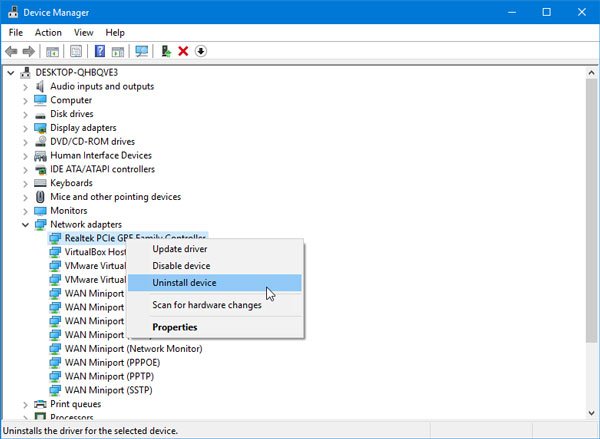Select Update driver in context menu
This screenshot has height=439, width=600.
(x=180, y=248)
